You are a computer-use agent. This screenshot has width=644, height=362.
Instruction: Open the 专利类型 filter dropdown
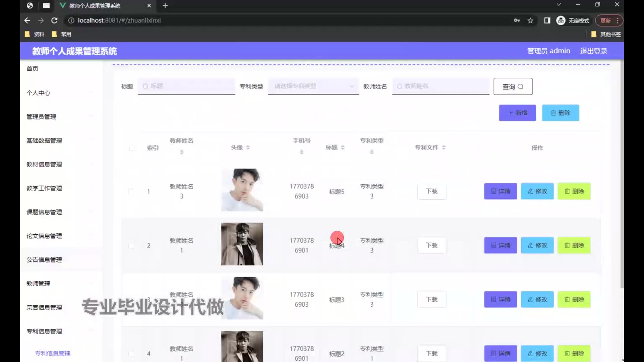pos(314,86)
